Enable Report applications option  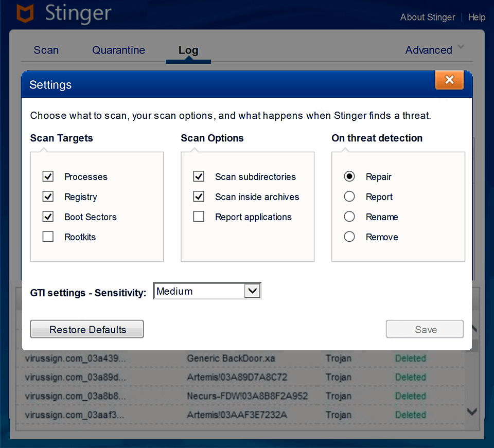(x=199, y=217)
